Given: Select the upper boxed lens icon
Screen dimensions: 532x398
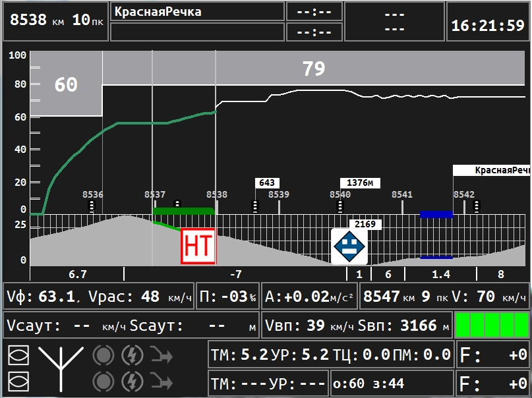Looking at the screenshot, I should point(18,356).
